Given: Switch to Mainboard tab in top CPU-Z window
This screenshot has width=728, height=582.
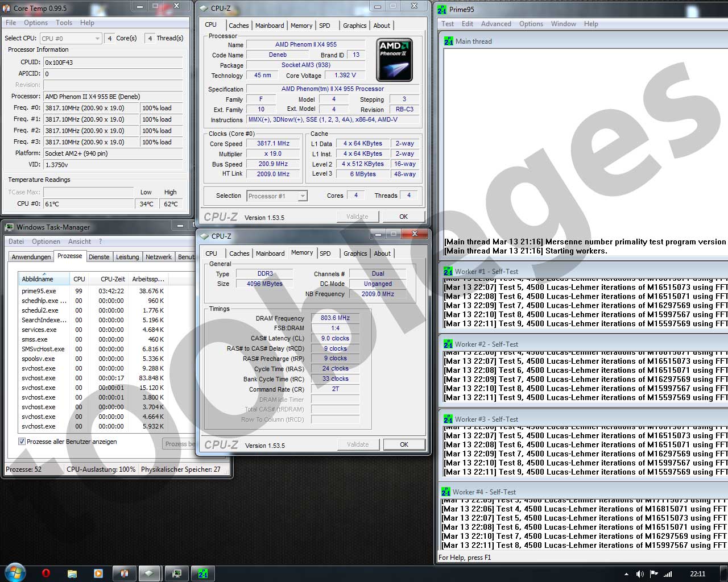Looking at the screenshot, I should (270, 26).
